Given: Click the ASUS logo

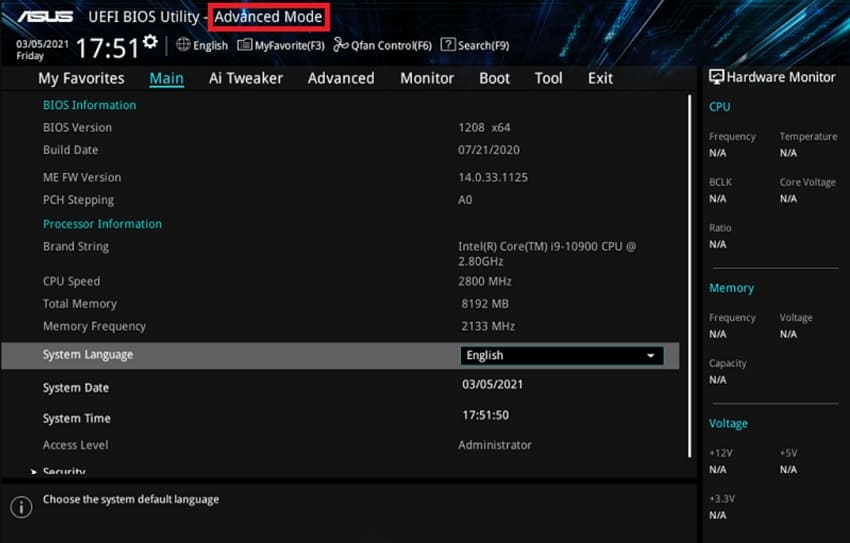Looking at the screenshot, I should coord(45,17).
